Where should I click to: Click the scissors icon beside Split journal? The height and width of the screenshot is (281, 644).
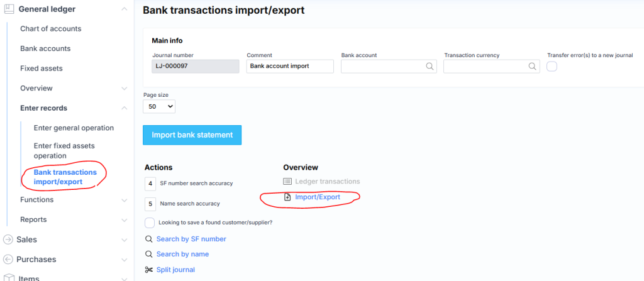(x=149, y=270)
